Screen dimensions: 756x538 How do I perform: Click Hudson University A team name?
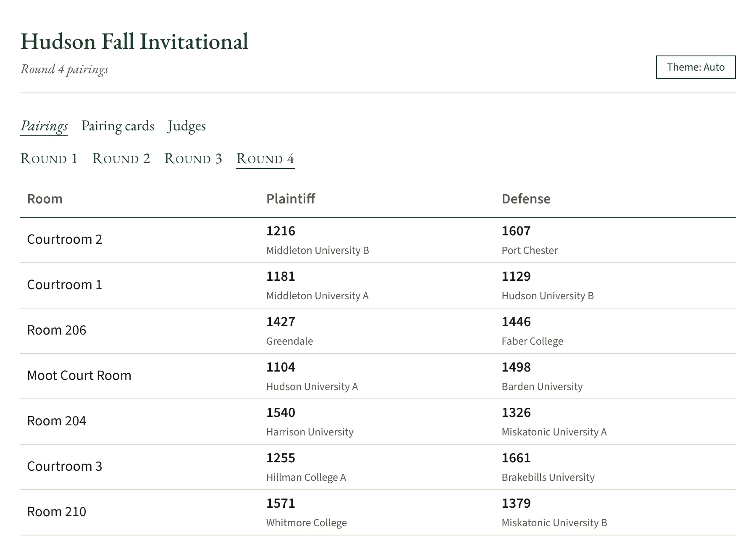pos(312,387)
